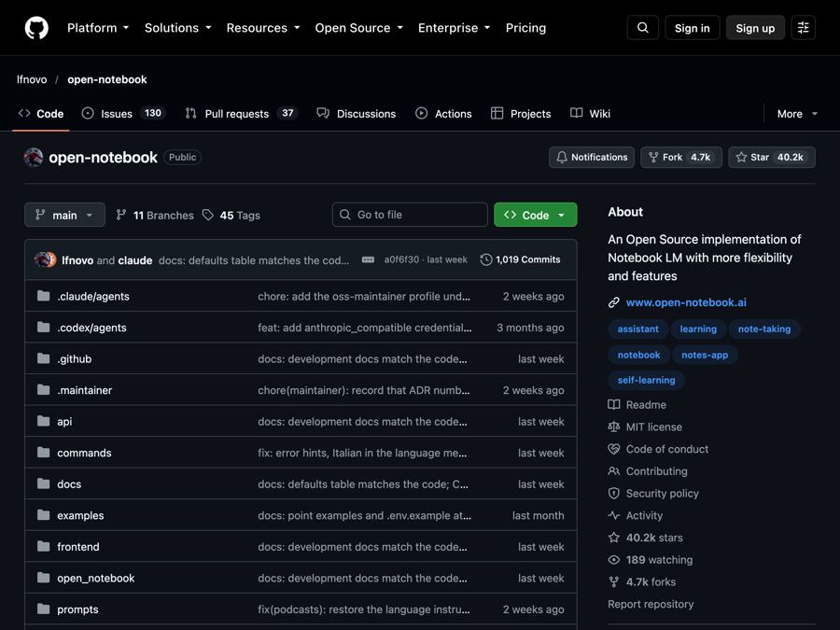840x630 pixels.
Task: Click the Notifications button
Action: point(592,158)
